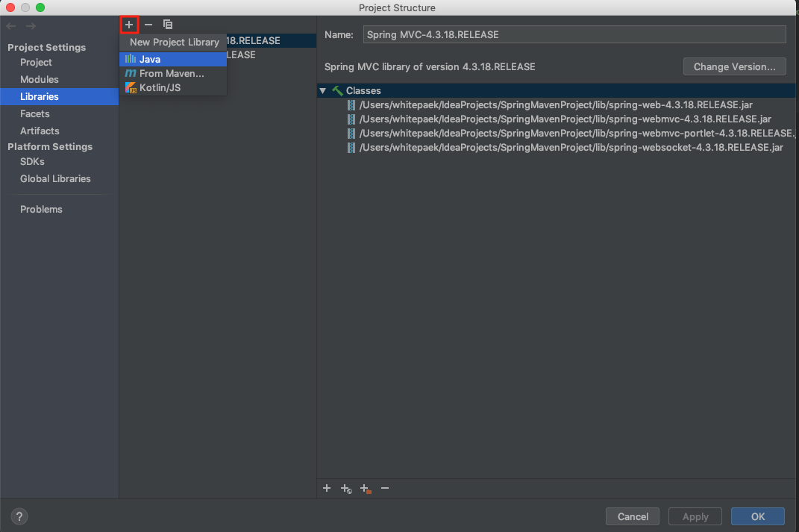Image resolution: width=799 pixels, height=532 pixels.
Task: Click jar icon beside spring-websocket jar
Action: [x=351, y=148]
